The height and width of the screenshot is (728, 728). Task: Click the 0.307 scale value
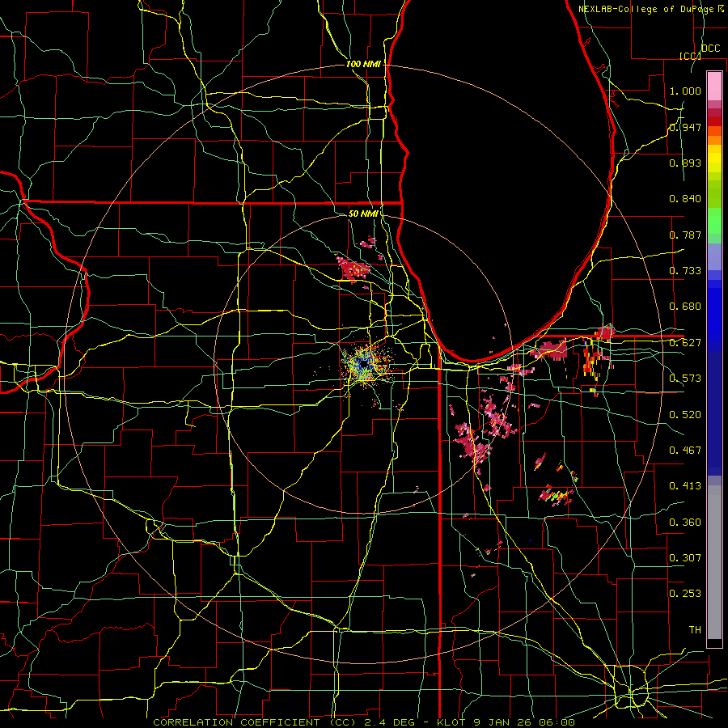(685, 558)
